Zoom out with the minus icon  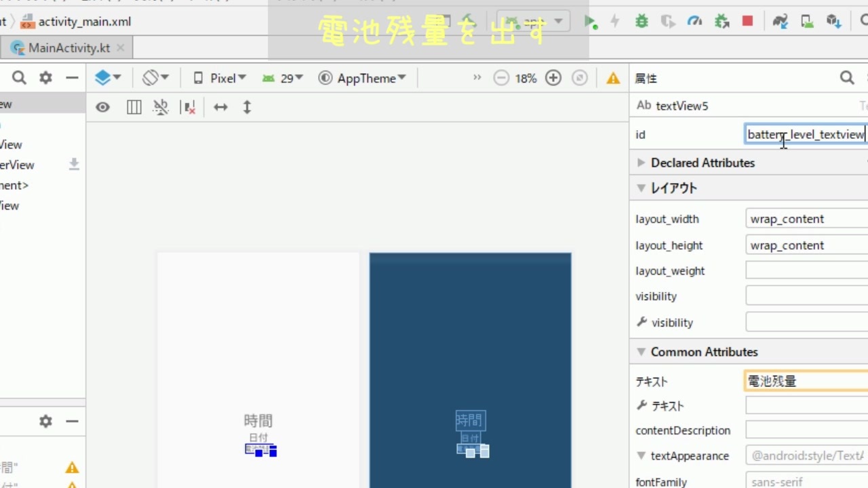[501, 78]
